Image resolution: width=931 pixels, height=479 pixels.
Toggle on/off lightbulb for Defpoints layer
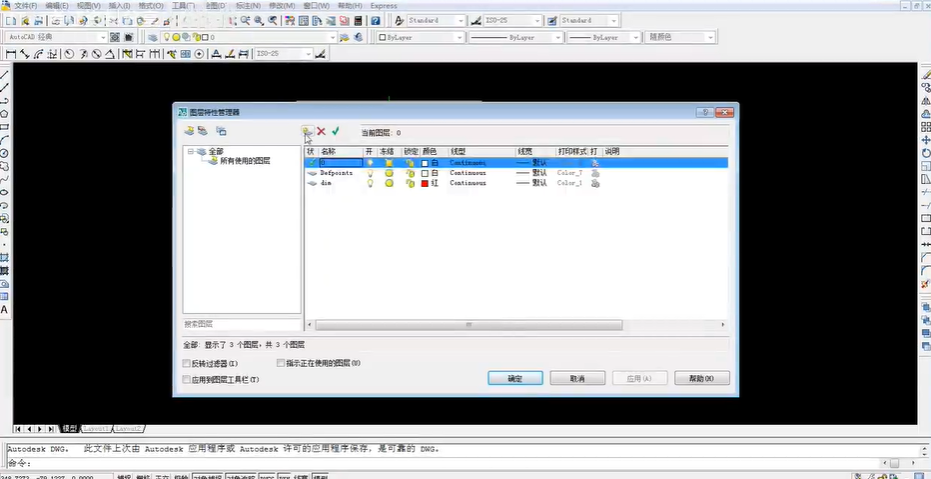click(370, 173)
